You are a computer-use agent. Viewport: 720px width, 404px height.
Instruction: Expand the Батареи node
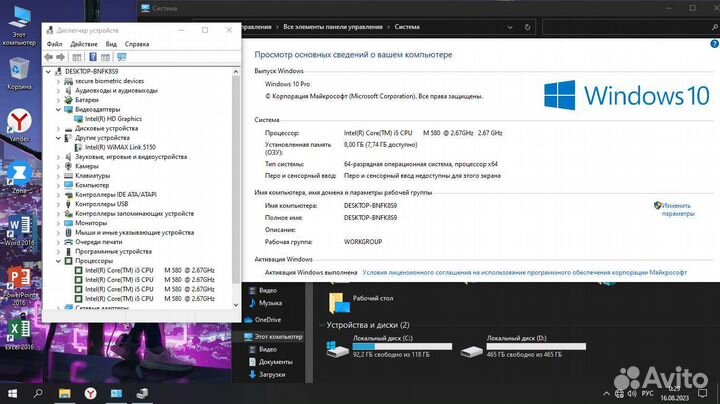[58, 100]
